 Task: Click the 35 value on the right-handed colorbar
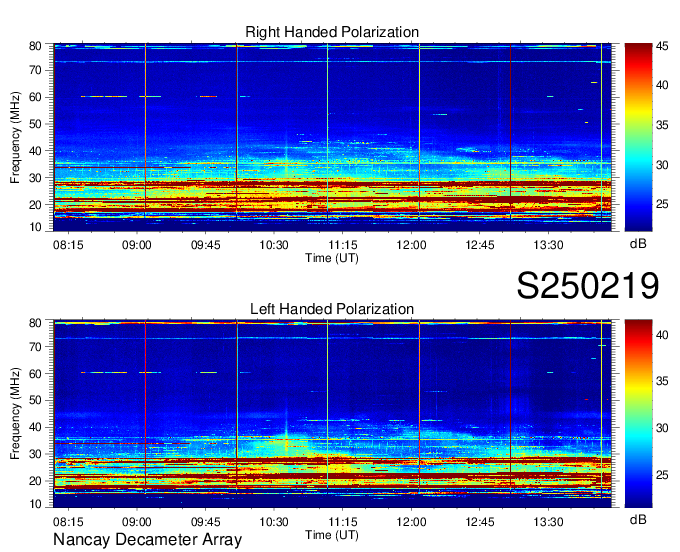(662, 125)
